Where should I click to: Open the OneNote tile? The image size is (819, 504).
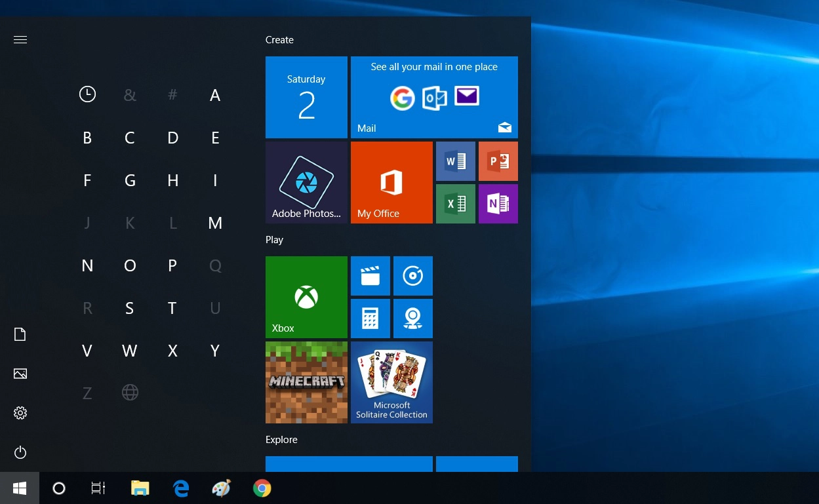click(x=498, y=204)
